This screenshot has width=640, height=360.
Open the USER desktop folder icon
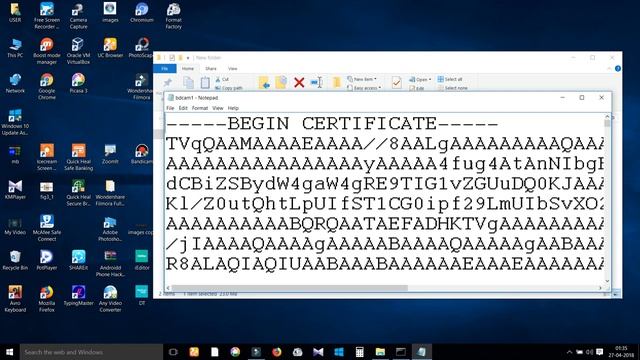[15, 12]
